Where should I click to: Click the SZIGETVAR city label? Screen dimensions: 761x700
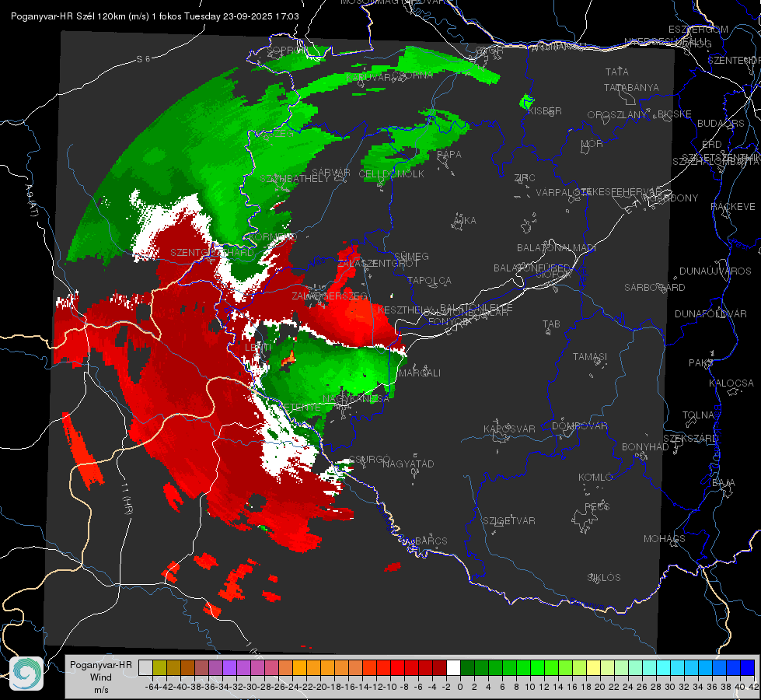click(x=508, y=521)
